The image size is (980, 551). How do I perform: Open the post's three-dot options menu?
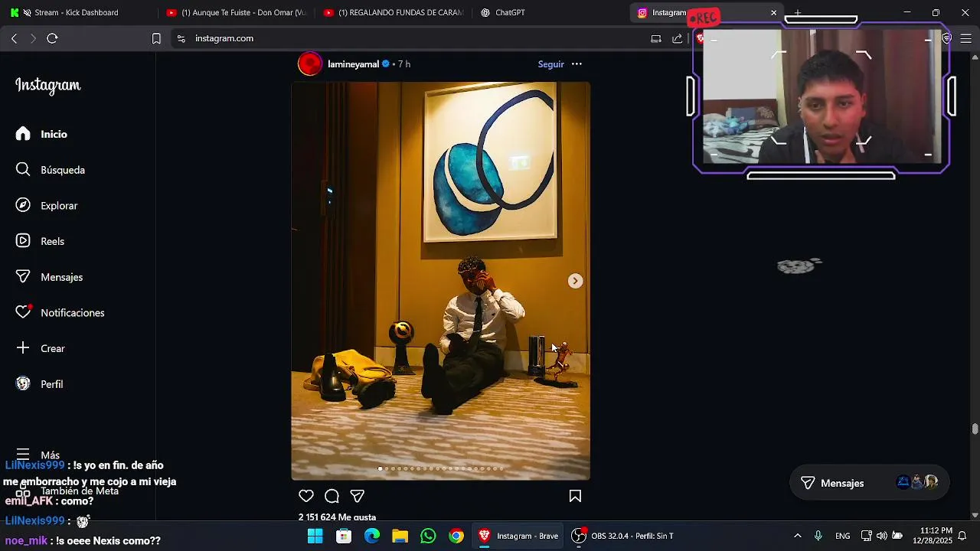tap(577, 64)
